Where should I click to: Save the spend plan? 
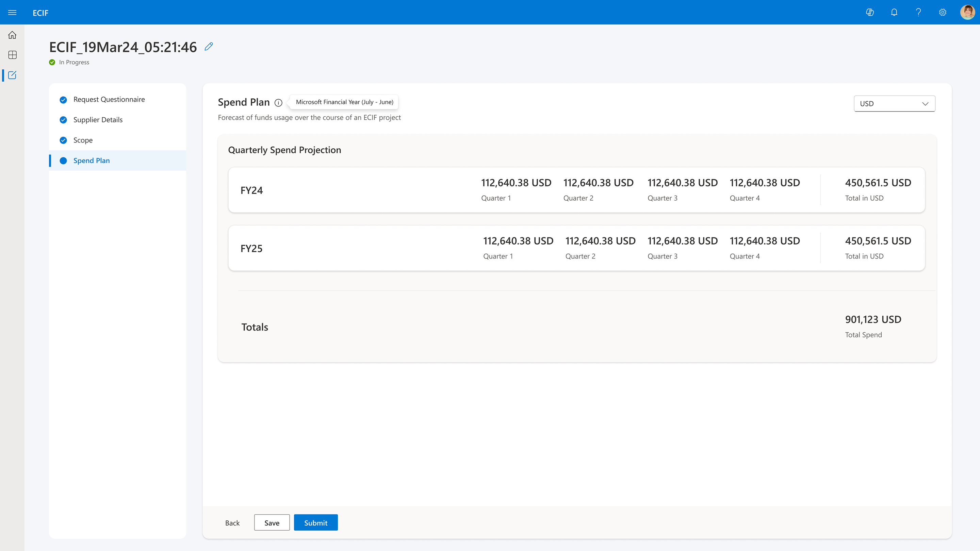(272, 523)
